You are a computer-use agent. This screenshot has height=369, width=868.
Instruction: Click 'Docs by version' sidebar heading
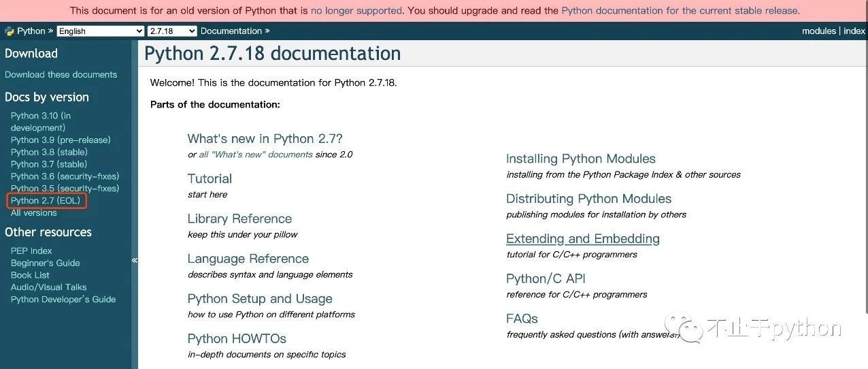pyautogui.click(x=47, y=97)
